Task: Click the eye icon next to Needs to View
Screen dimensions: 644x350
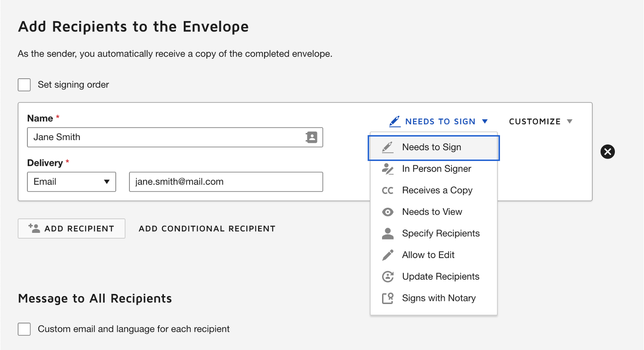Action: [387, 212]
